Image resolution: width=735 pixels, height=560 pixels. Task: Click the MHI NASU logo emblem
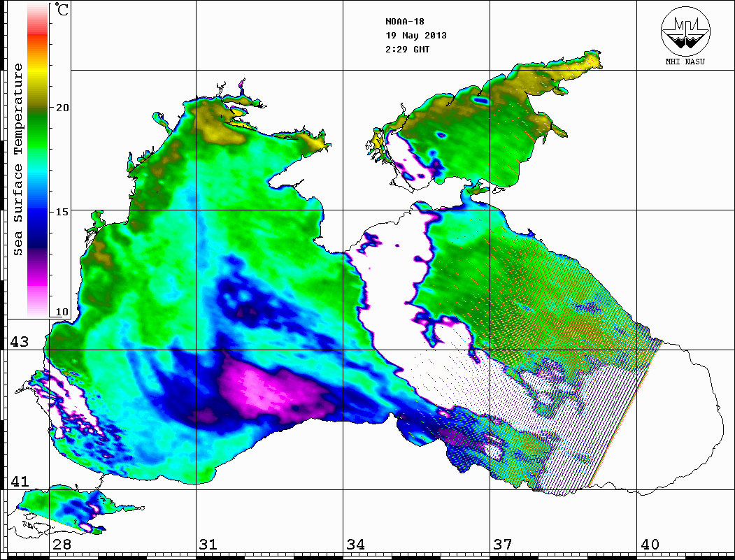[x=685, y=31]
